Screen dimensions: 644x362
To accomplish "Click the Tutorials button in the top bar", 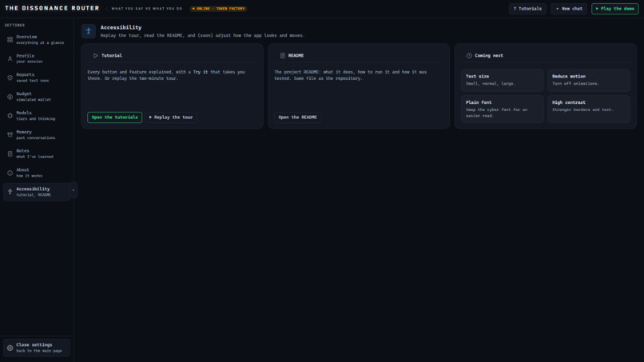I will point(527,9).
